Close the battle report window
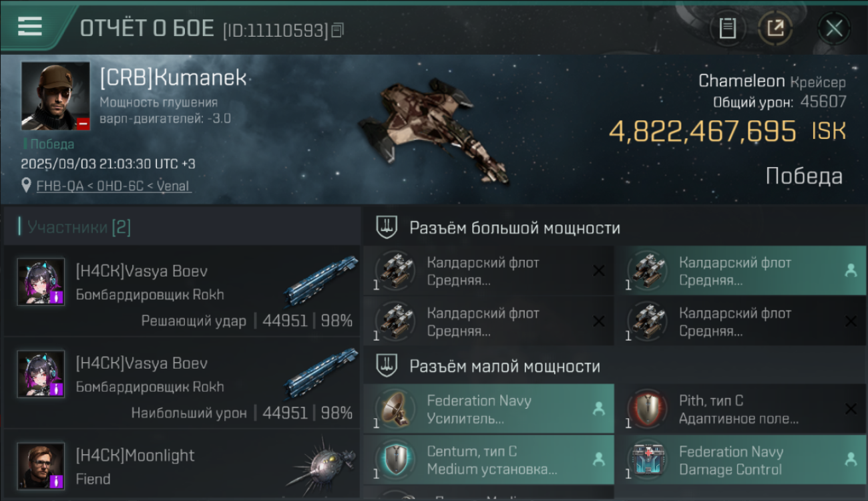868x501 pixels. coord(833,29)
